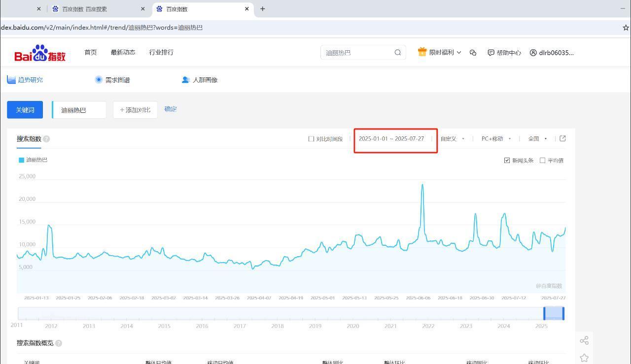Screen dimensions: 631x364
Task: Click the +添加对比 button
Action: coord(135,110)
